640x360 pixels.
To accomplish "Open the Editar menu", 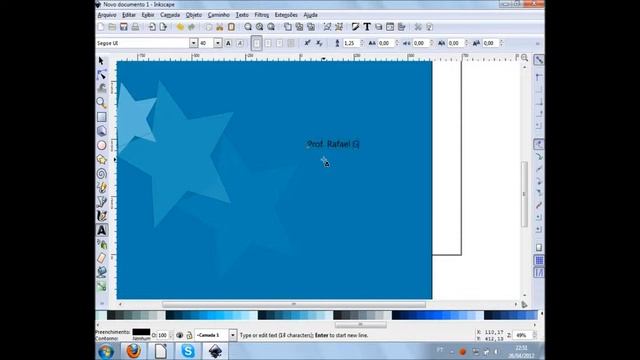I will point(129,15).
